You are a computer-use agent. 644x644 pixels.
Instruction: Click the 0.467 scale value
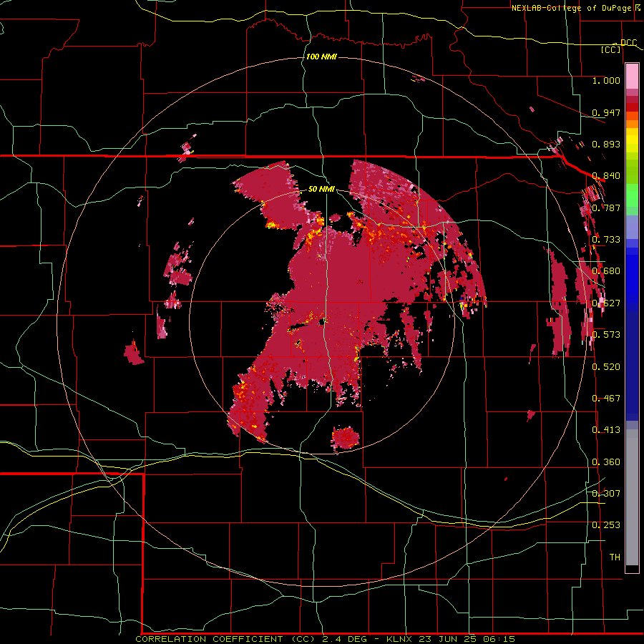tap(606, 398)
